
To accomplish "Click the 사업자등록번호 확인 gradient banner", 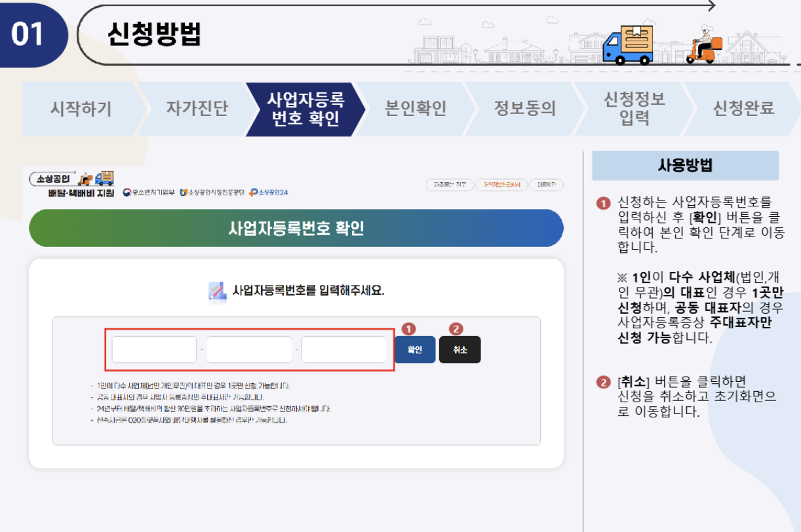I will [x=296, y=228].
